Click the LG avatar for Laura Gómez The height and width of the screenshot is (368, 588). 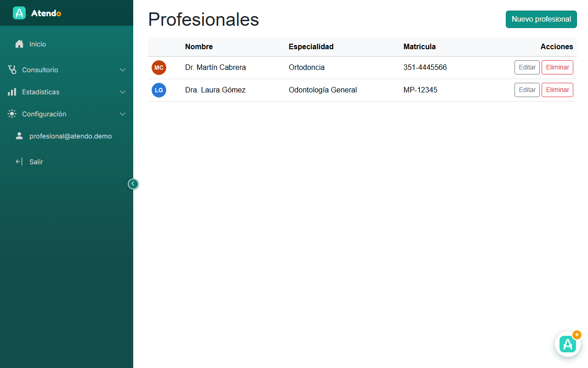pyautogui.click(x=159, y=90)
